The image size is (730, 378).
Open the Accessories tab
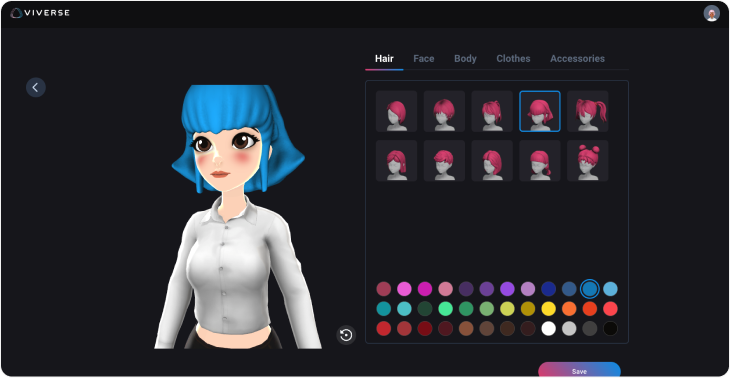[x=577, y=59]
